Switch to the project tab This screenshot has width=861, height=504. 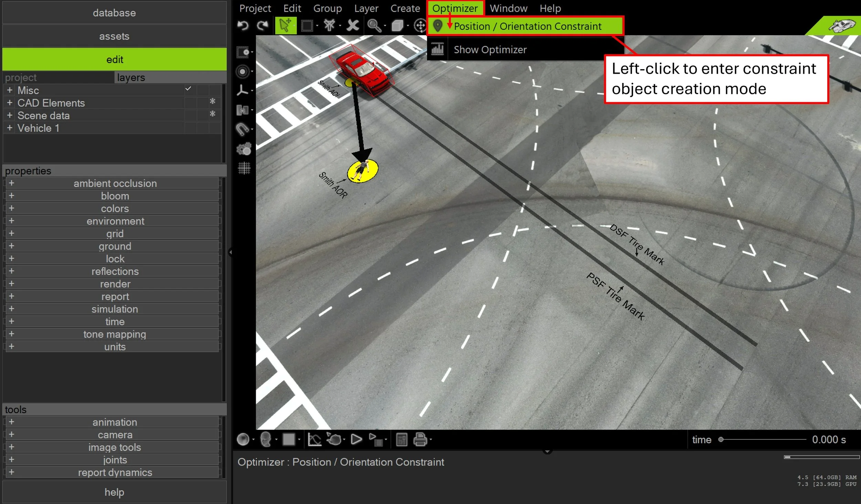(21, 78)
